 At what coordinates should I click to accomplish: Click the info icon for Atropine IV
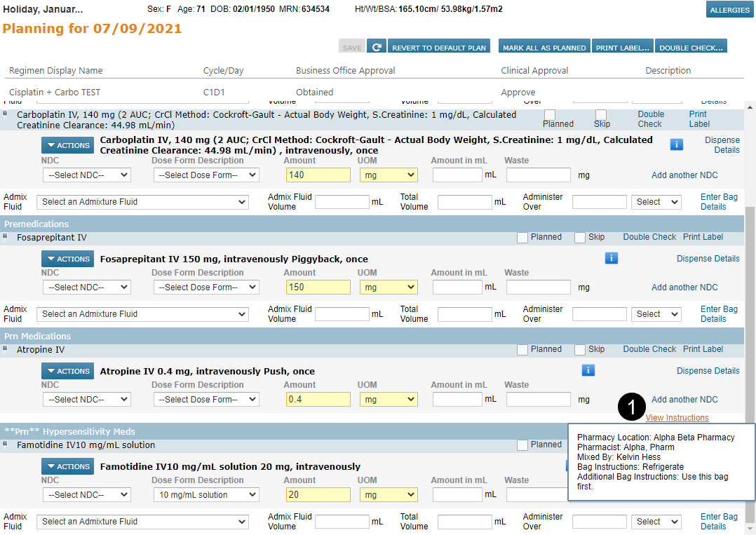tap(588, 370)
